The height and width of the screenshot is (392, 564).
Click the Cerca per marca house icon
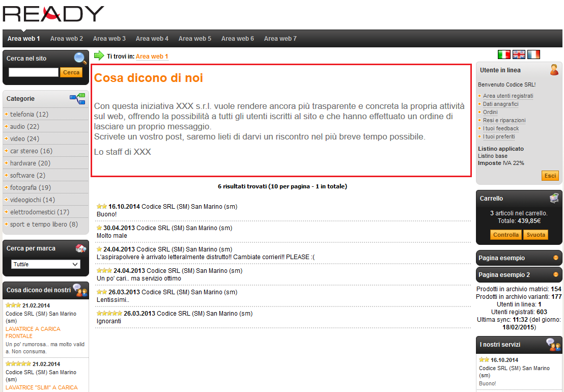[x=81, y=248]
